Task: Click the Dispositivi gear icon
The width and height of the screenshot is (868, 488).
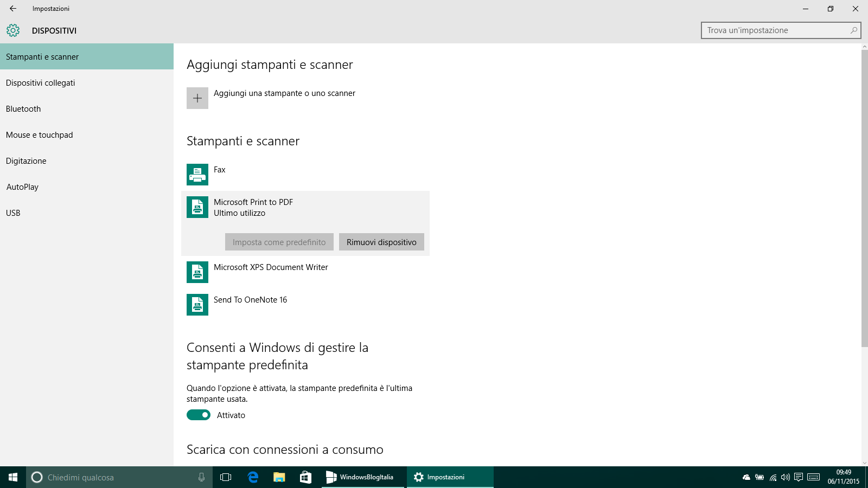Action: [13, 30]
